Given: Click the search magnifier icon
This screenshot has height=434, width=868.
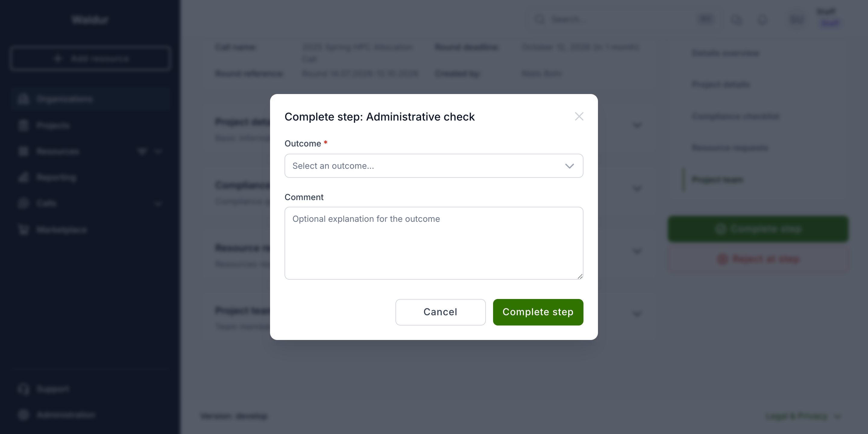Looking at the screenshot, I should [x=540, y=19].
